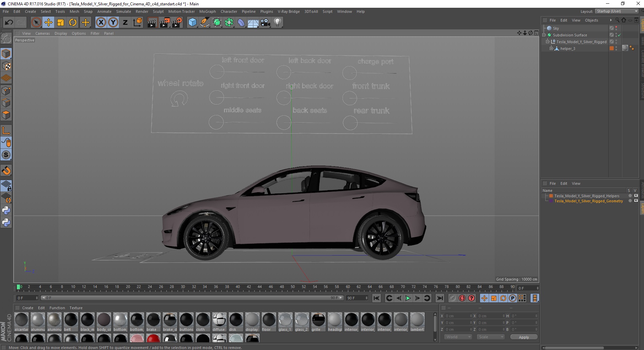
Task: Enable the Axis mode icon
Action: coord(6,130)
